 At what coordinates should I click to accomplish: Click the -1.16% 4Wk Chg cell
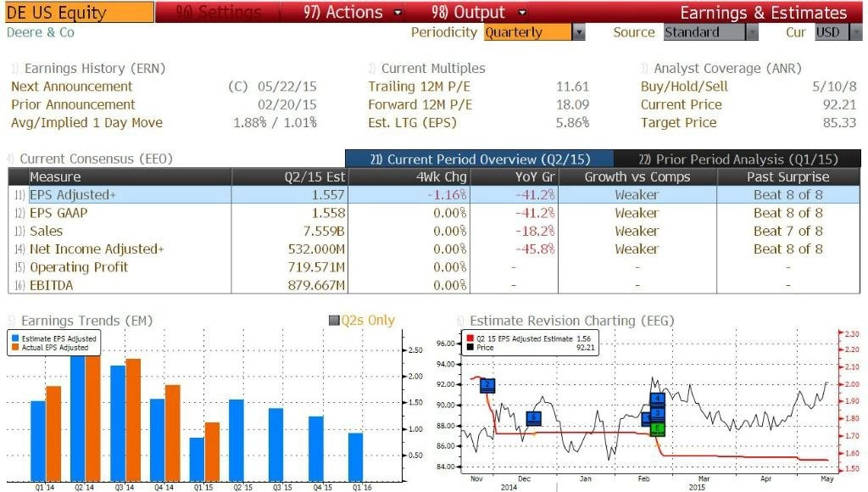pos(447,194)
